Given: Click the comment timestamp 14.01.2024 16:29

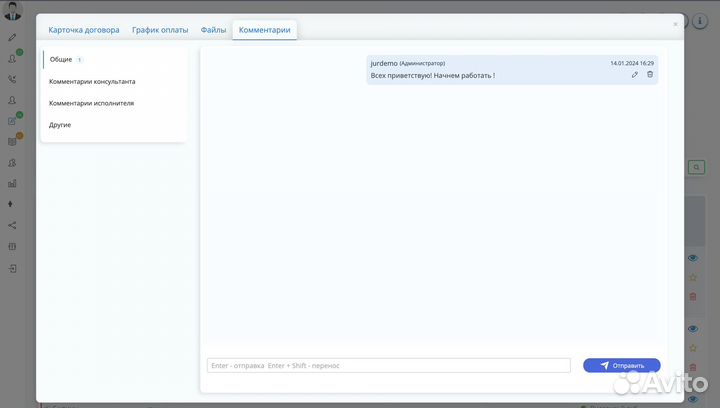Looking at the screenshot, I should [x=632, y=63].
